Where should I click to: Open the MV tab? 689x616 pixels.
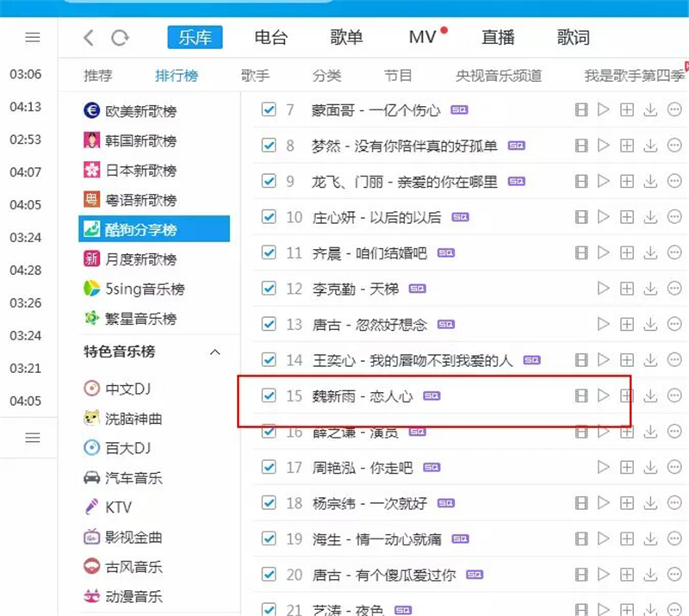pyautogui.click(x=422, y=37)
